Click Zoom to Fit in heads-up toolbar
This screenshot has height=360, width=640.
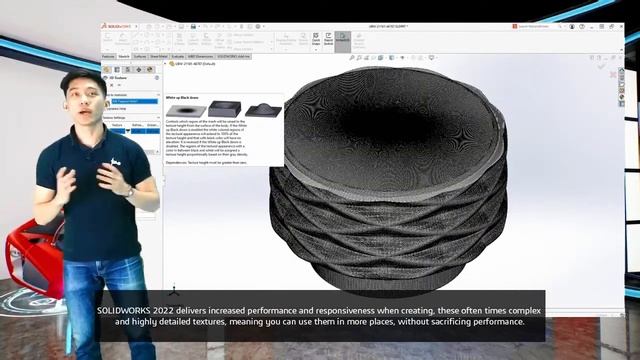pyautogui.click(x=352, y=58)
